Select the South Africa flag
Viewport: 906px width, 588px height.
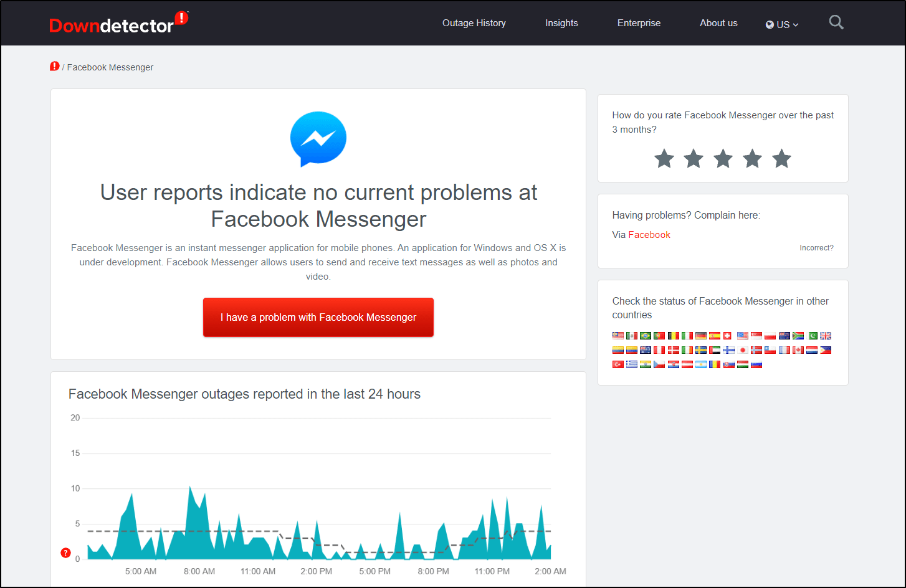[798, 336]
